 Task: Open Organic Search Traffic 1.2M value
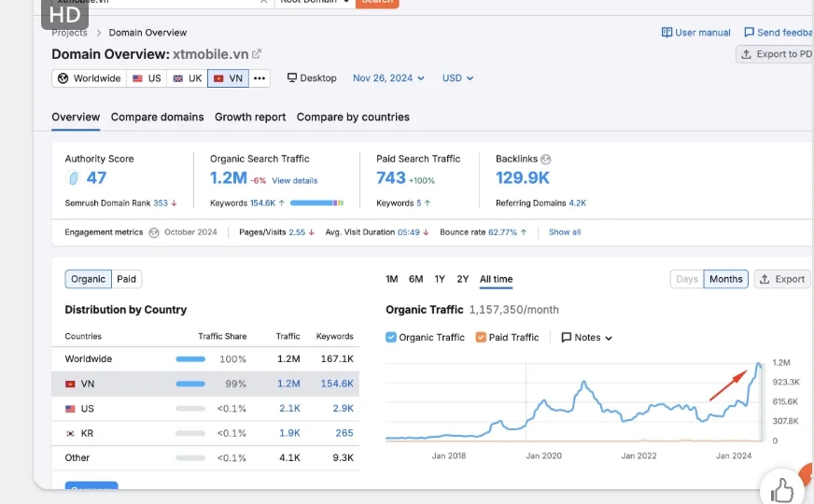click(x=229, y=178)
